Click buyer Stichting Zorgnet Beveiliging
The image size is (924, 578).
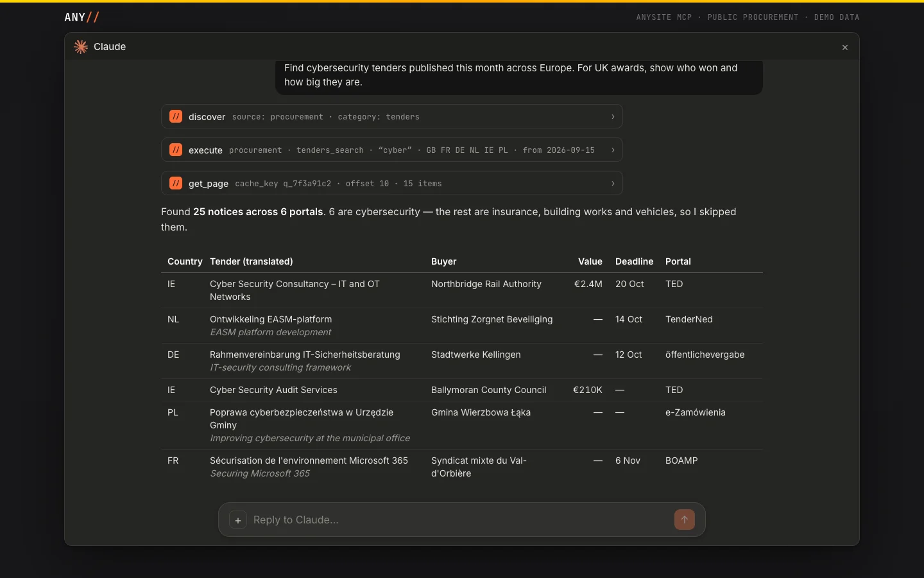click(x=492, y=319)
